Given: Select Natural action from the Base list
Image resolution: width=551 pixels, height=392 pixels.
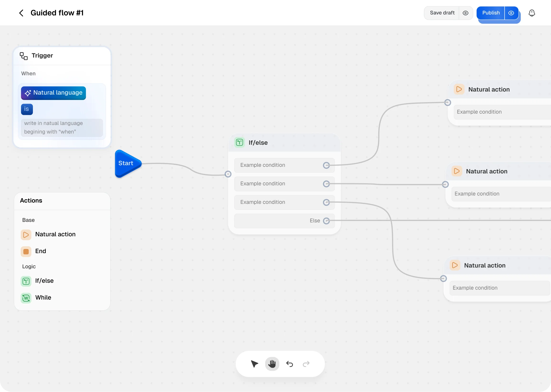Looking at the screenshot, I should (x=55, y=234).
